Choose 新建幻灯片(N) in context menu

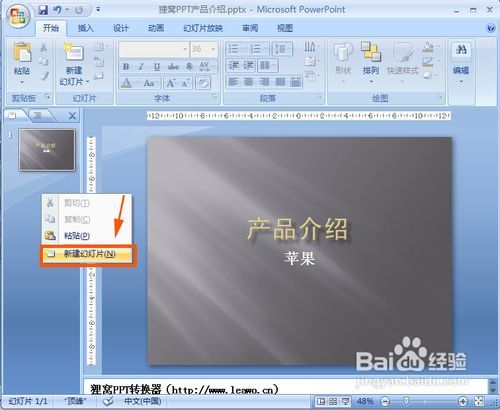(88, 254)
